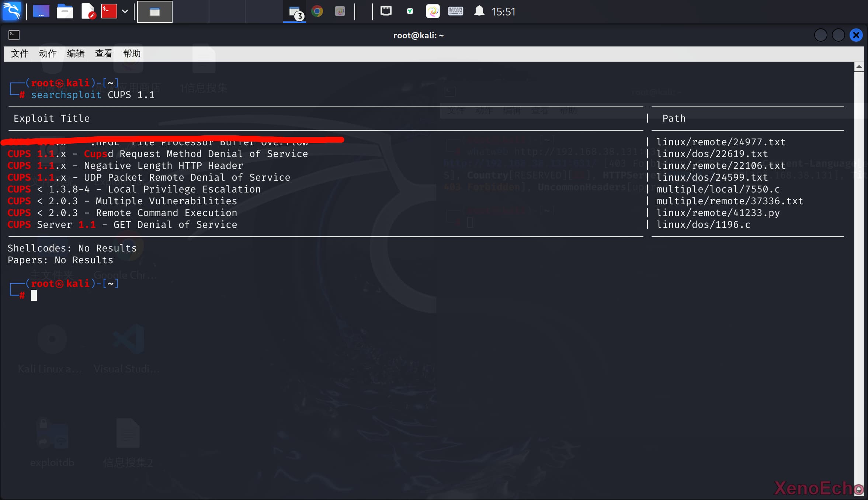Click the network connection tray icon
Image resolution: width=868 pixels, height=500 pixels.
[386, 11]
